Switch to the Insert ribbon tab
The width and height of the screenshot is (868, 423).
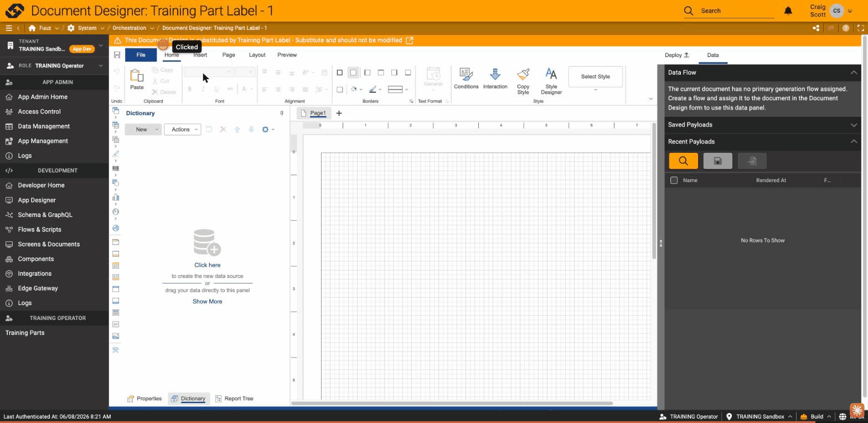[x=200, y=55]
